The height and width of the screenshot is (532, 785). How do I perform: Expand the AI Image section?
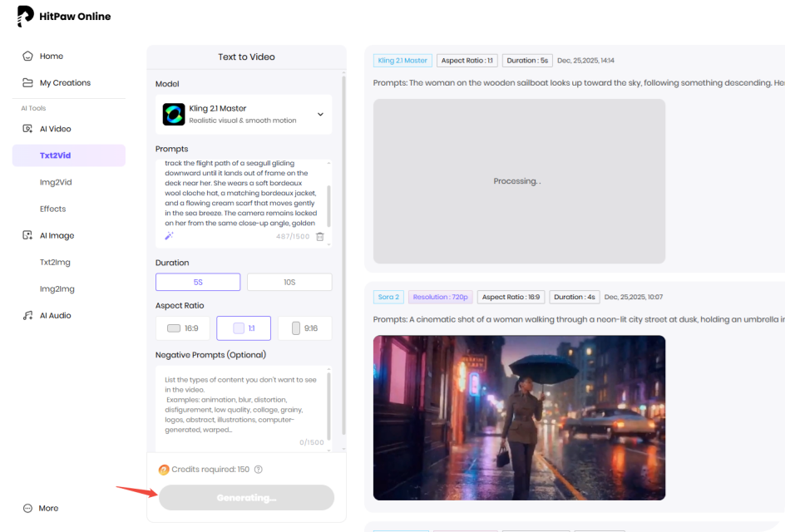pos(56,236)
